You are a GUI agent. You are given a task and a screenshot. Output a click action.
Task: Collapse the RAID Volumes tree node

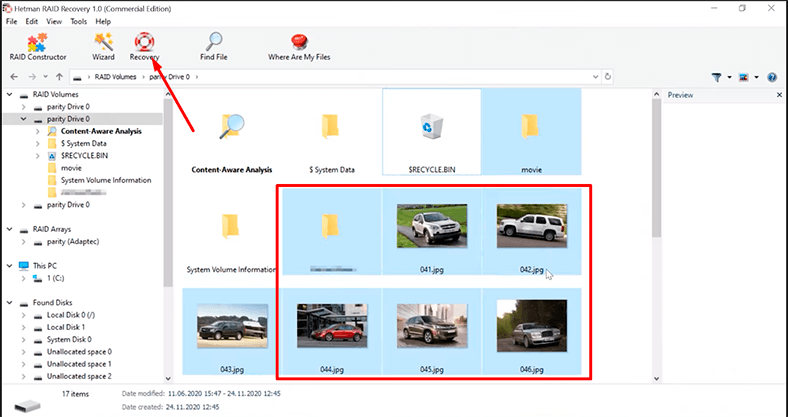click(x=10, y=94)
